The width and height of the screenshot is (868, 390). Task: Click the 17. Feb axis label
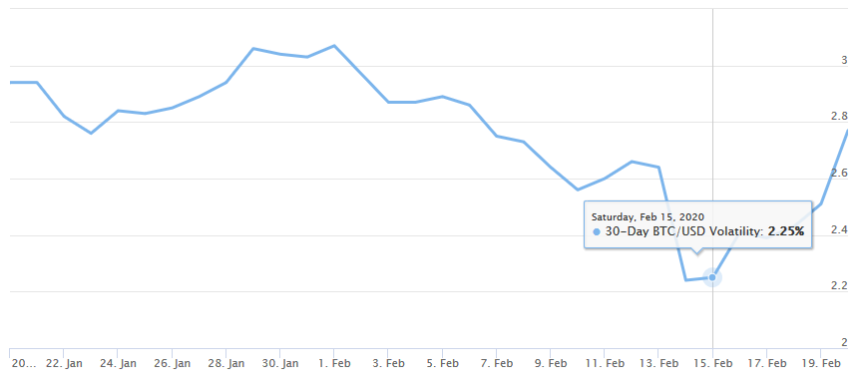(x=766, y=363)
